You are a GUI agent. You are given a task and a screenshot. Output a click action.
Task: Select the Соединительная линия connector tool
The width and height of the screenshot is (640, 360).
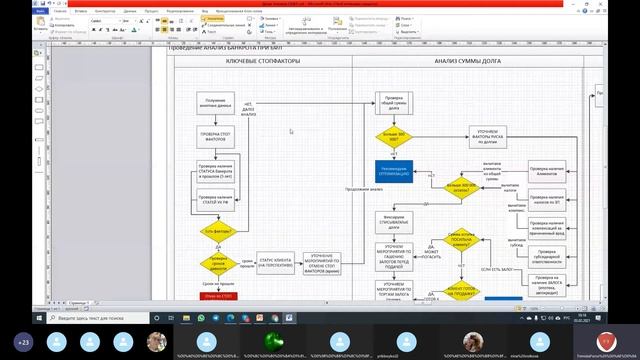point(223,25)
